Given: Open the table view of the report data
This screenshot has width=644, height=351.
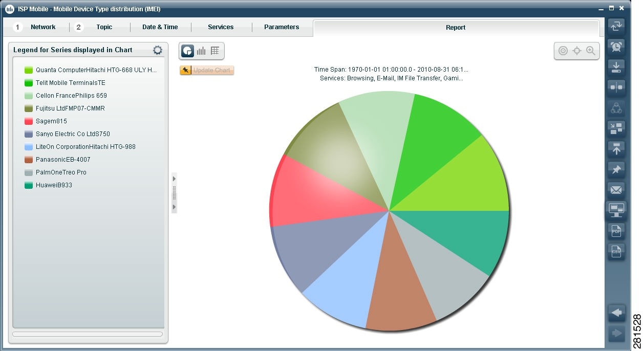Looking at the screenshot, I should (x=216, y=51).
